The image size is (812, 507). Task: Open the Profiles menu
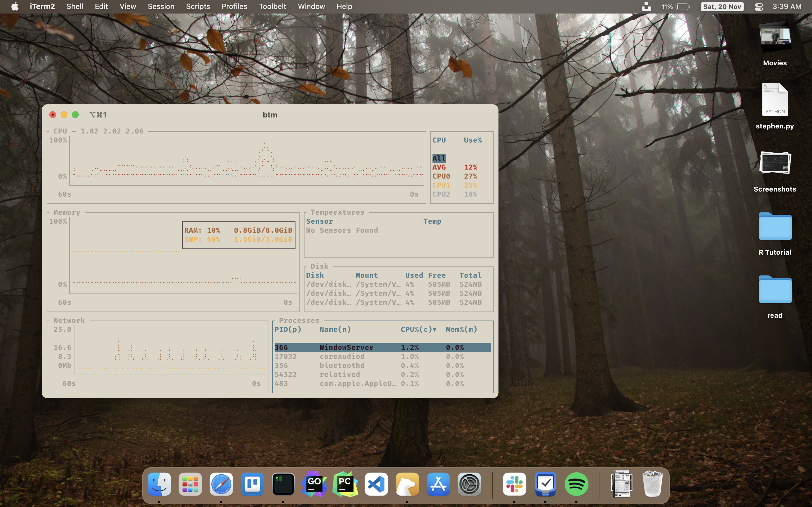click(234, 7)
